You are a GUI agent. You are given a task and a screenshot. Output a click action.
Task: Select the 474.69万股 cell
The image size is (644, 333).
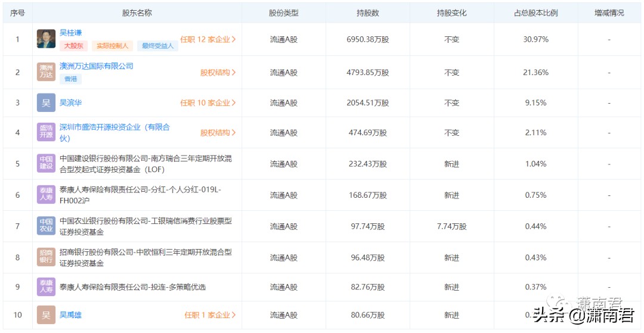coord(367,133)
